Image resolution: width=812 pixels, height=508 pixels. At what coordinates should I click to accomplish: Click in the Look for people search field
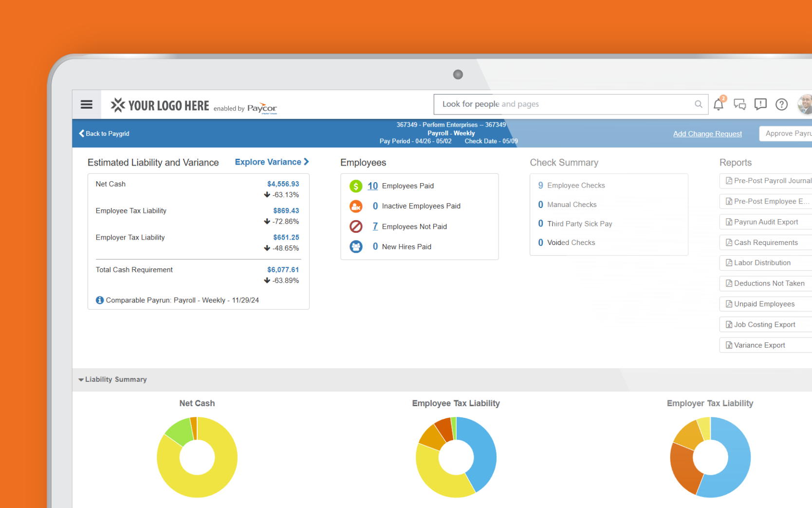click(560, 104)
